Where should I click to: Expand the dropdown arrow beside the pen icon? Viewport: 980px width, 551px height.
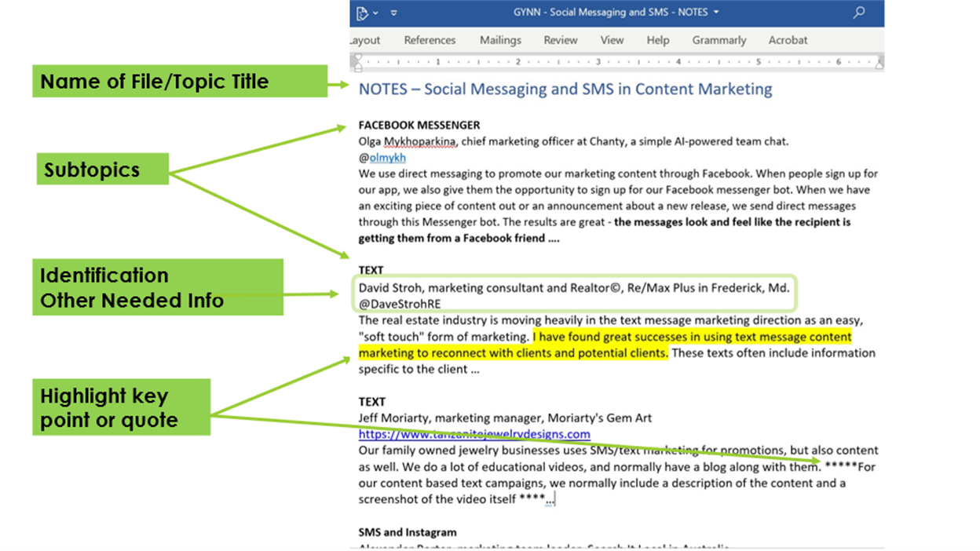375,13
